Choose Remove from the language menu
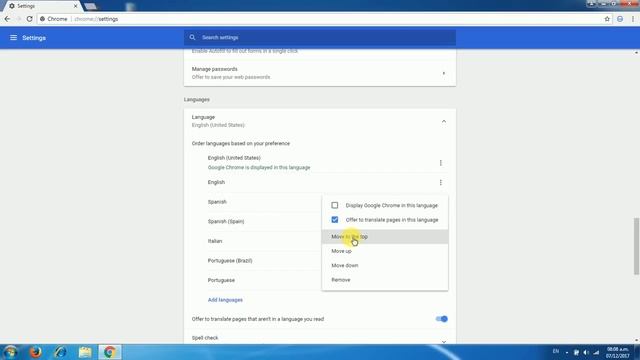The width and height of the screenshot is (640, 360). point(385,280)
